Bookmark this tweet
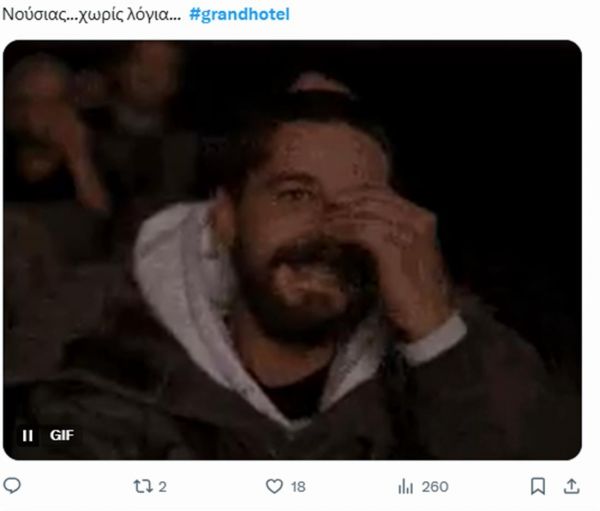The height and width of the screenshot is (511, 600). pyautogui.click(x=538, y=487)
